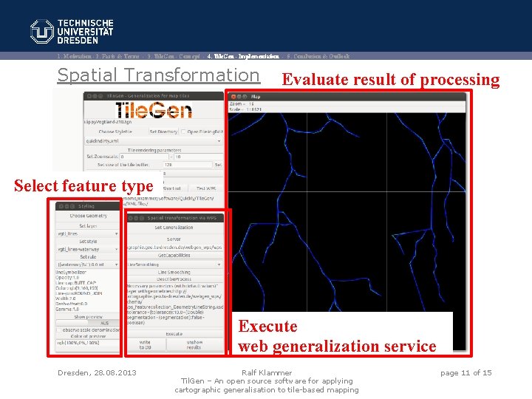Go to '2. Facts & Terms' section
The height and width of the screenshot is (399, 532).
tap(117, 56)
